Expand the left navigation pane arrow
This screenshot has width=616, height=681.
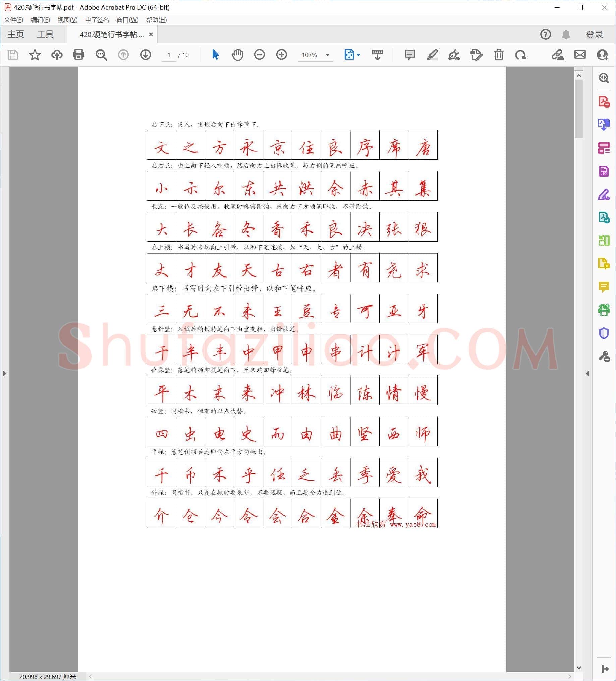tap(4, 374)
